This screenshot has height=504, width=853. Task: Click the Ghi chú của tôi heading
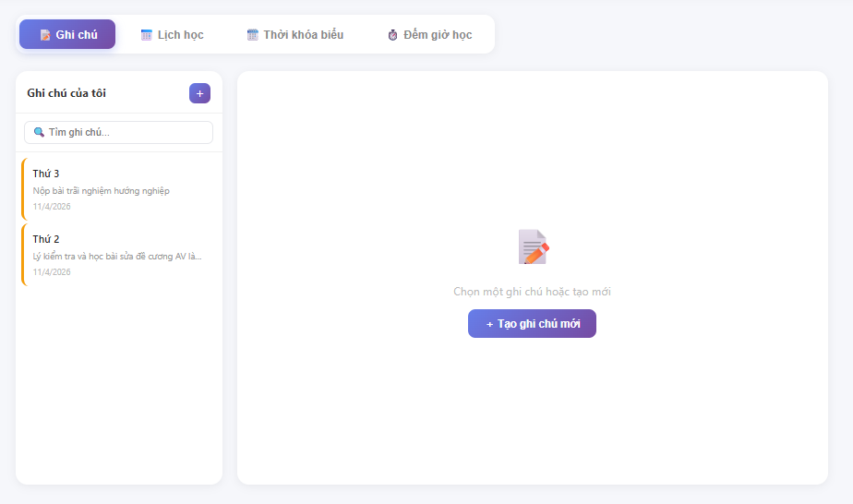[66, 93]
